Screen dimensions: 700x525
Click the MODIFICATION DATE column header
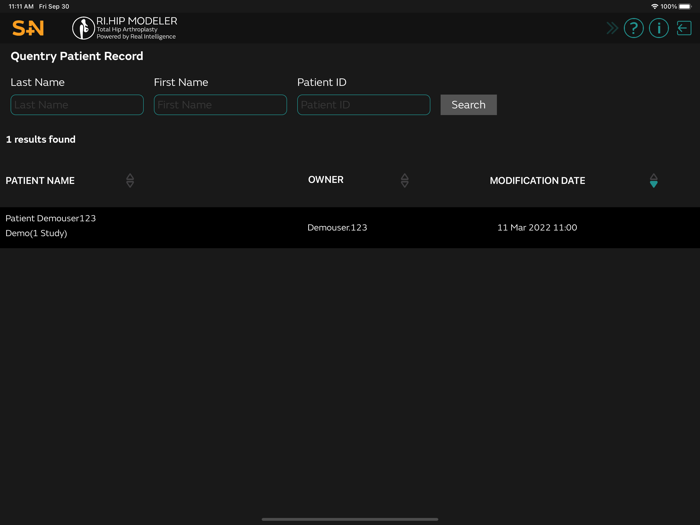[537, 181]
